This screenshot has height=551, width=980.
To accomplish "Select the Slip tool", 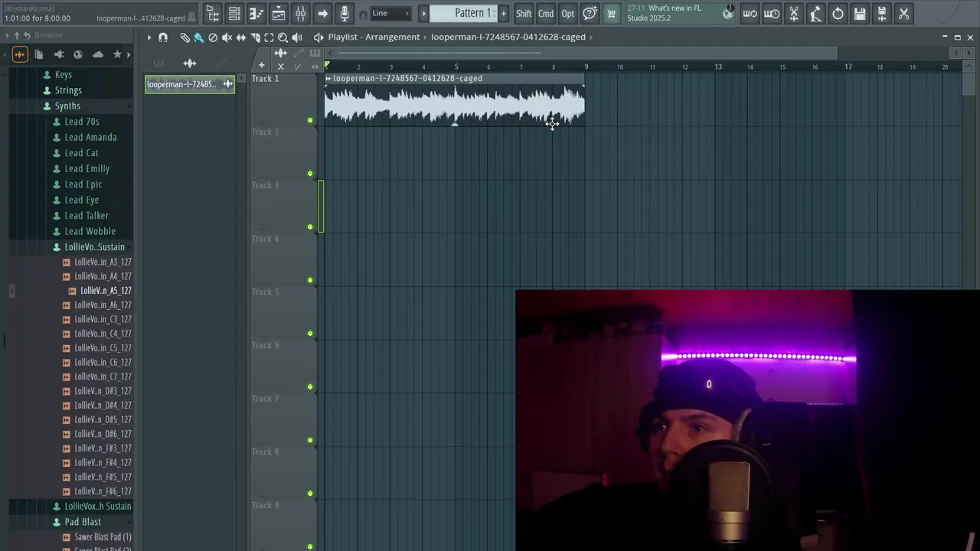I will pyautogui.click(x=240, y=37).
